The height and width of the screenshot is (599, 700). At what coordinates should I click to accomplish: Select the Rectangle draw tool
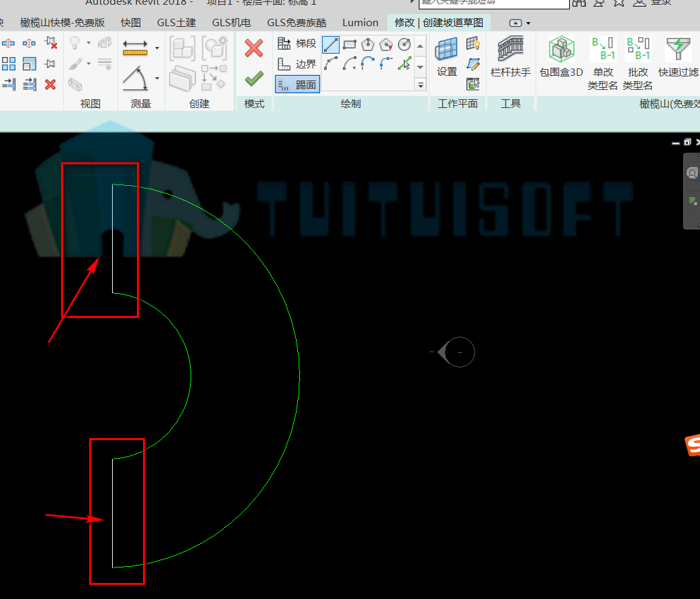pos(350,45)
